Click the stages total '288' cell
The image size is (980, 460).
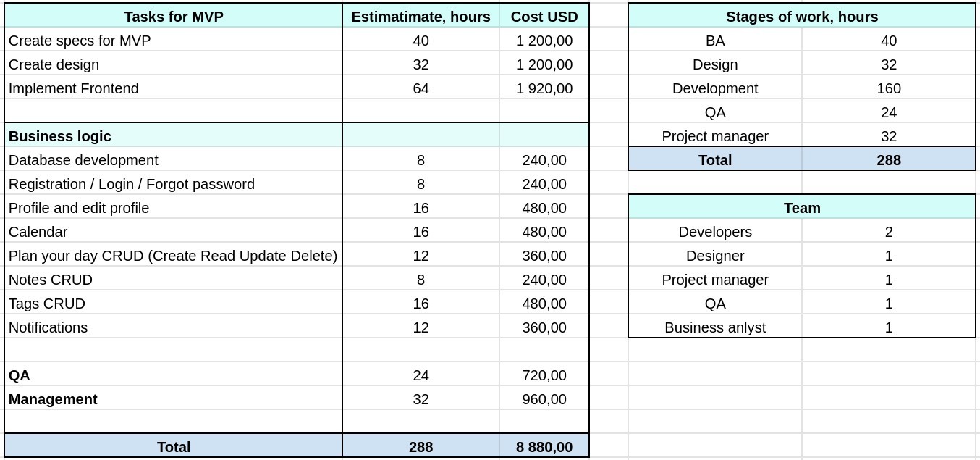point(889,160)
